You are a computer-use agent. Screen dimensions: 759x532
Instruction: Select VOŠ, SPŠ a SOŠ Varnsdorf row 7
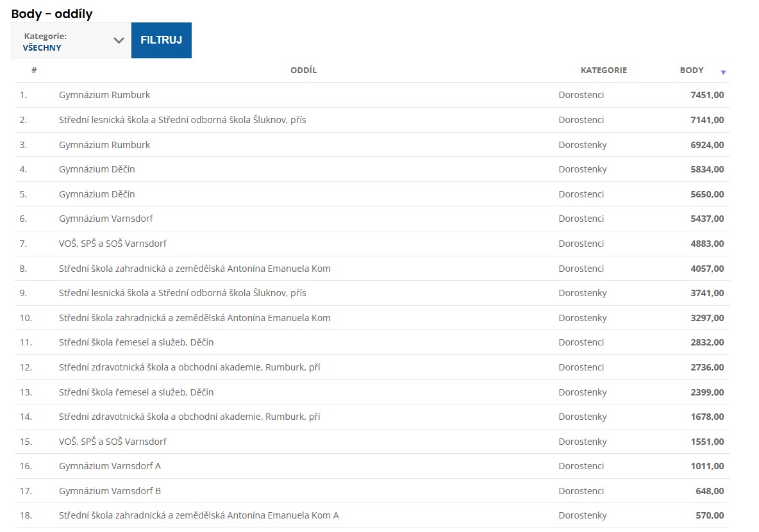(113, 244)
